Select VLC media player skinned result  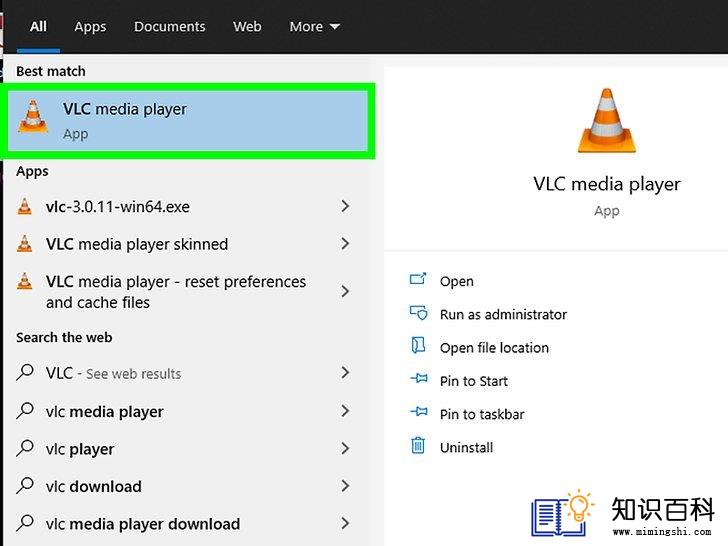point(137,244)
